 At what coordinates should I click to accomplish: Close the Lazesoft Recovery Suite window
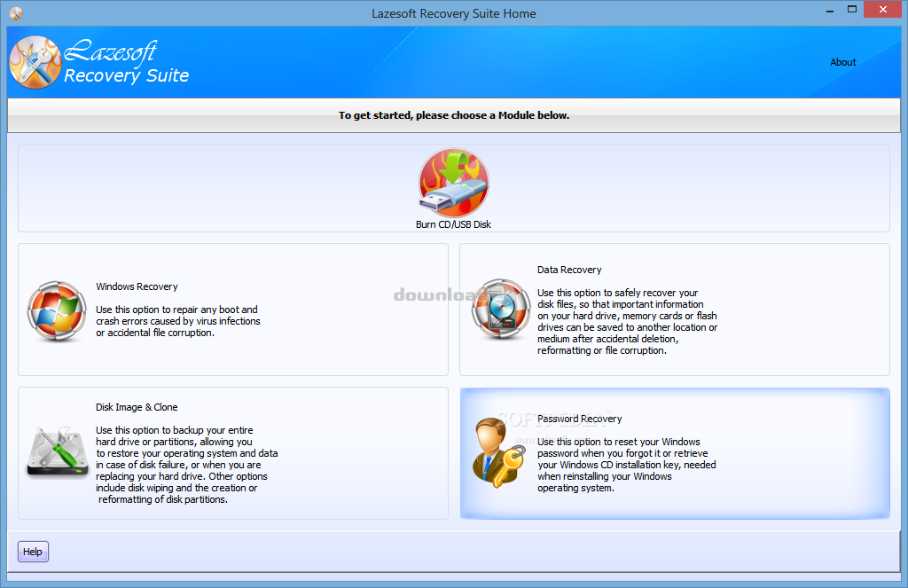point(882,10)
